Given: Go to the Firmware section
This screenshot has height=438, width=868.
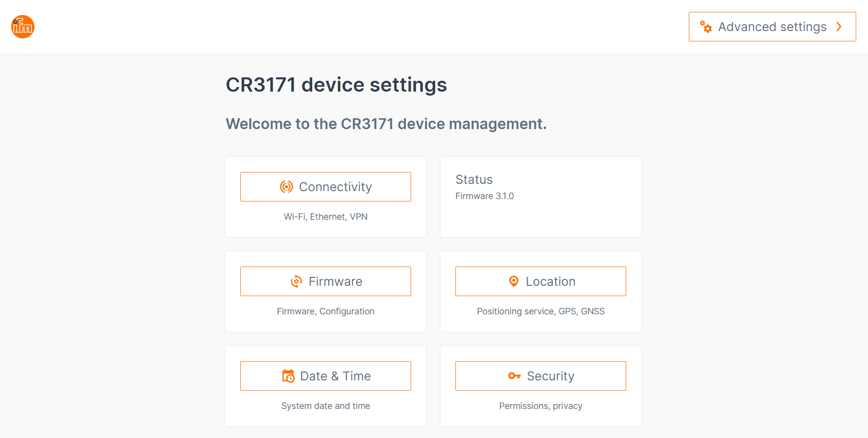Looking at the screenshot, I should coord(326,281).
